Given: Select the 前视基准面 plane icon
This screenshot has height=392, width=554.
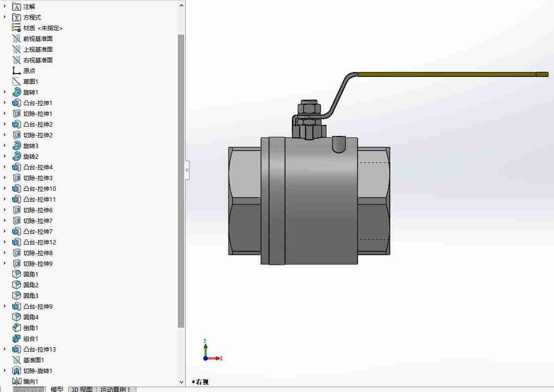Looking at the screenshot, I should (16, 39).
